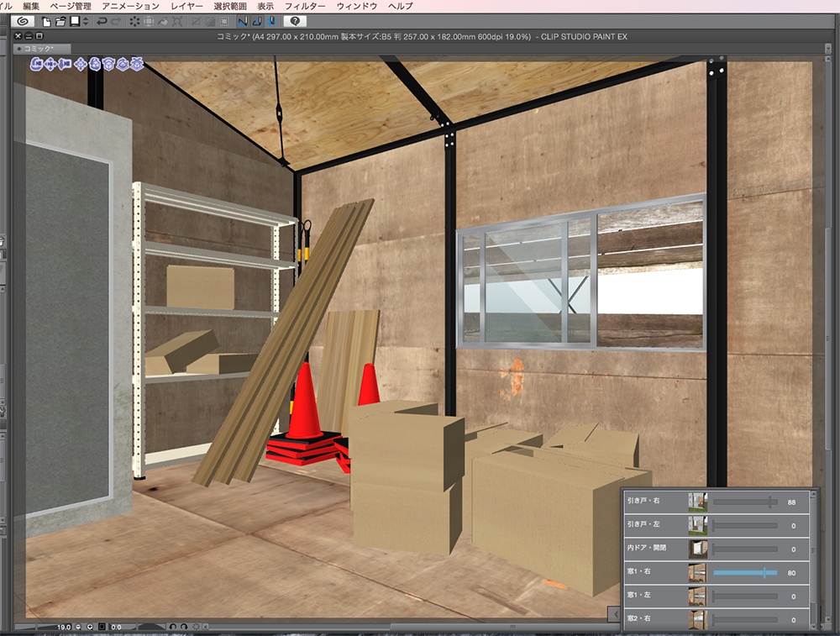The height and width of the screenshot is (636, 840).
Task: Click the 内ドア・開閉 preview thumbnail
Action: point(697,549)
